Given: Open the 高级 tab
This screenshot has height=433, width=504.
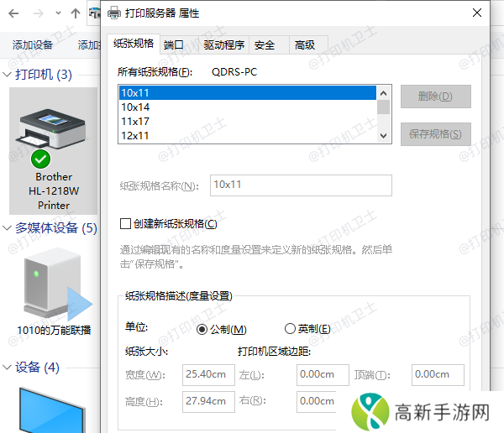Looking at the screenshot, I should (x=305, y=45).
